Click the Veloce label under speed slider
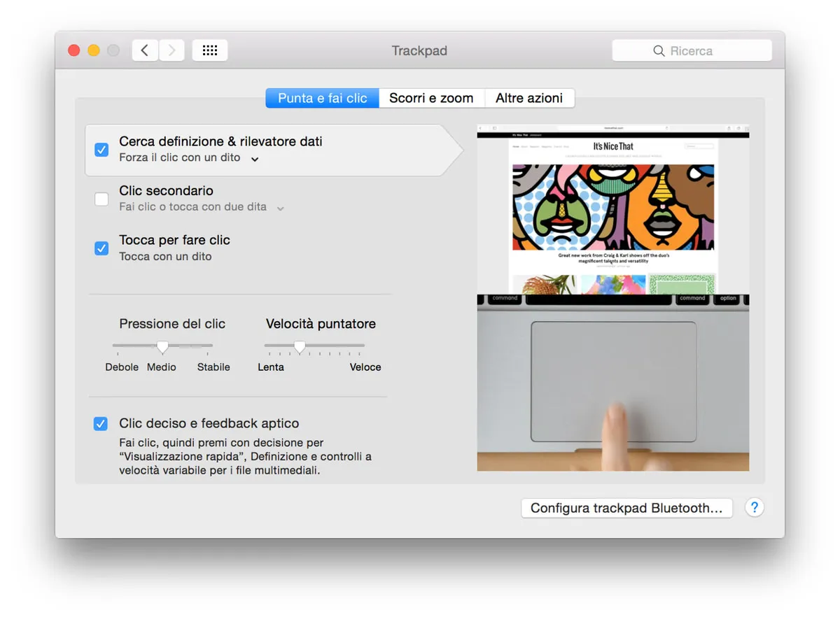This screenshot has width=840, height=617. (365, 367)
